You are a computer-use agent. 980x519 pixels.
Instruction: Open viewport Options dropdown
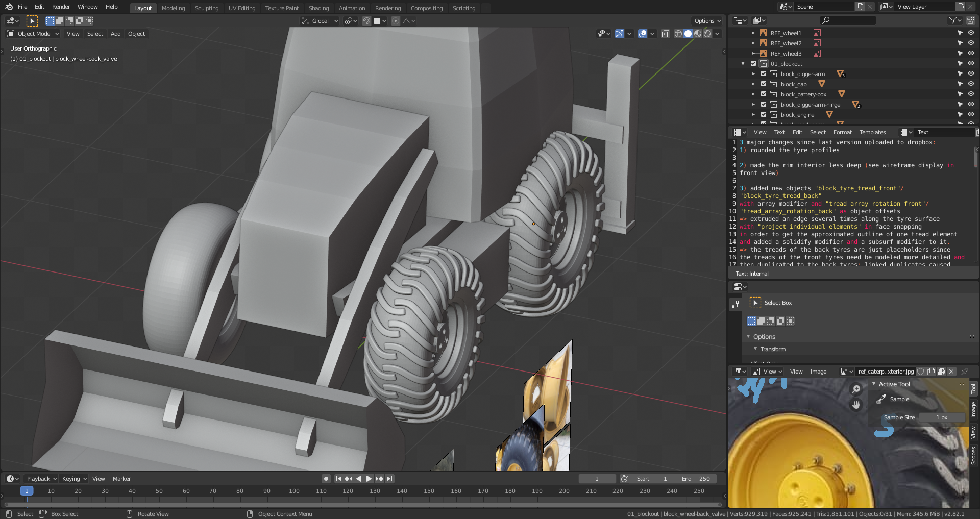[707, 21]
